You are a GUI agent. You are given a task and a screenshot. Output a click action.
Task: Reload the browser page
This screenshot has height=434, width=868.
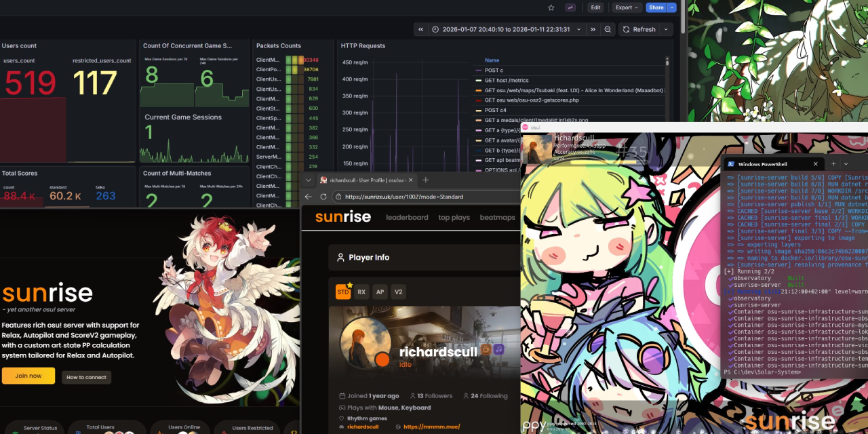pyautogui.click(x=322, y=197)
